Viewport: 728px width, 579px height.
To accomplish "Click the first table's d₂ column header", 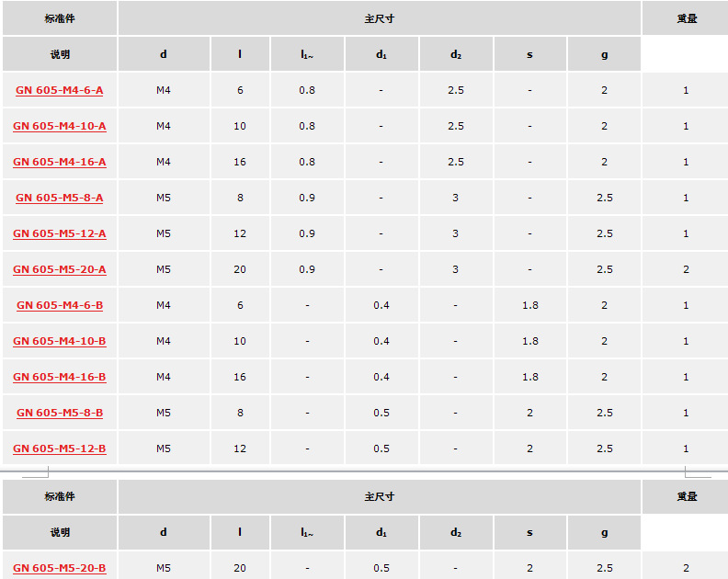I will pos(456,54).
